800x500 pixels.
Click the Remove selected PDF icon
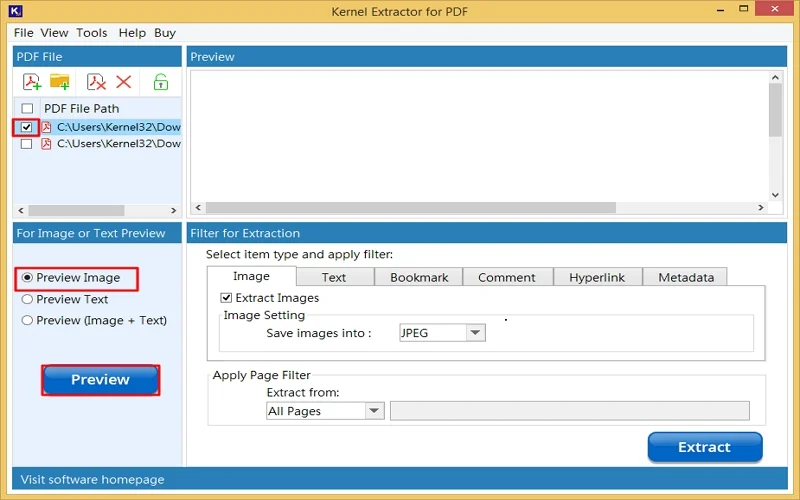pos(96,82)
